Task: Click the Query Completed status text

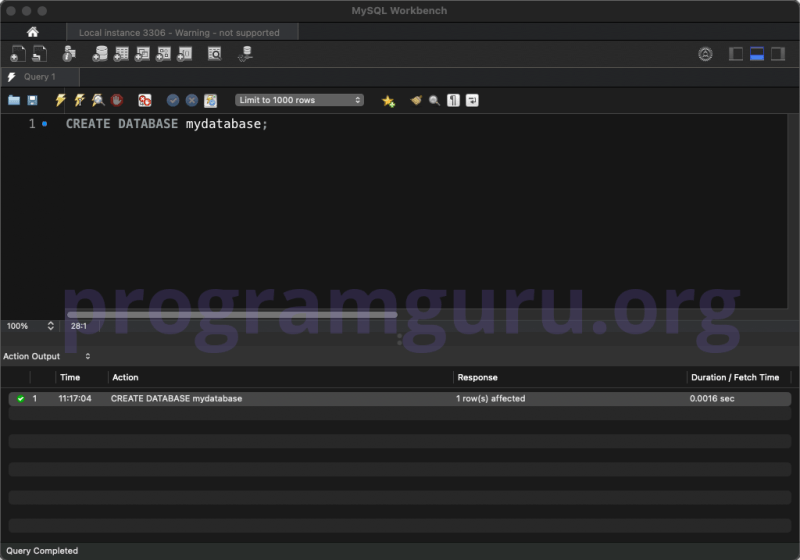Action: pos(42,551)
